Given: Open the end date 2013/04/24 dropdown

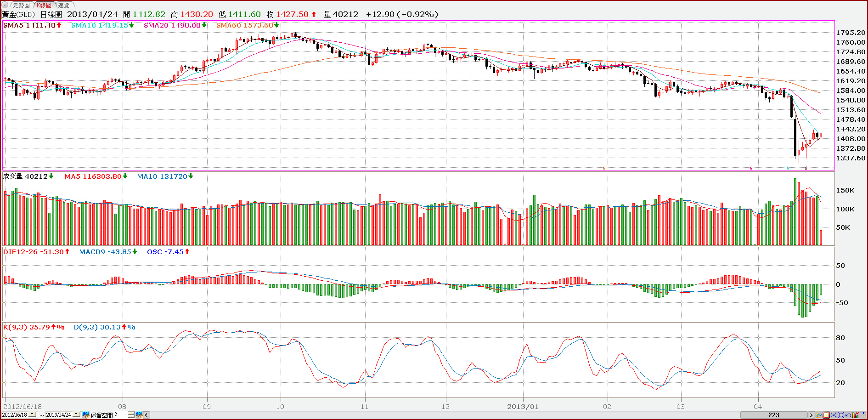Looking at the screenshot, I should (76, 414).
